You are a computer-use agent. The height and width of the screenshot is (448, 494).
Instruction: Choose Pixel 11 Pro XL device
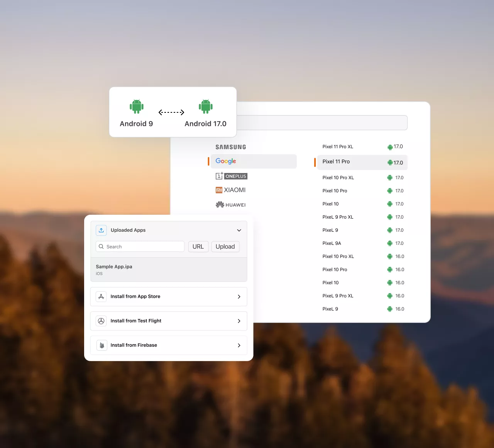click(362, 147)
